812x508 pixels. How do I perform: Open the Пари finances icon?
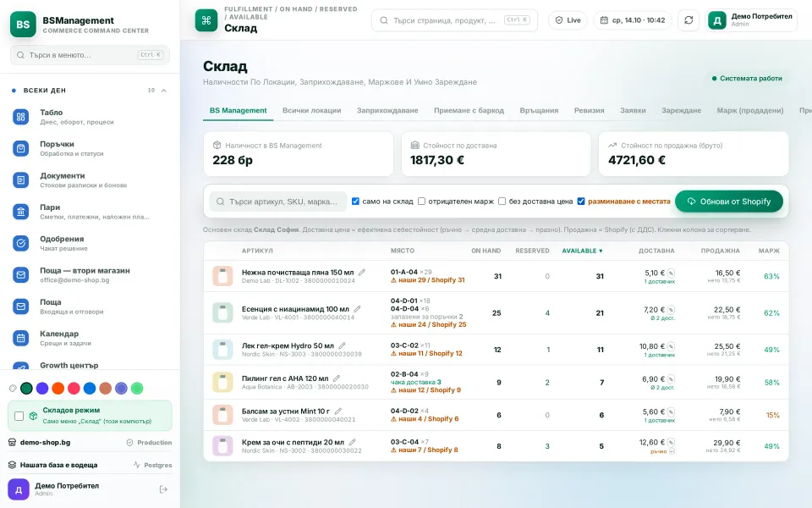click(20, 212)
